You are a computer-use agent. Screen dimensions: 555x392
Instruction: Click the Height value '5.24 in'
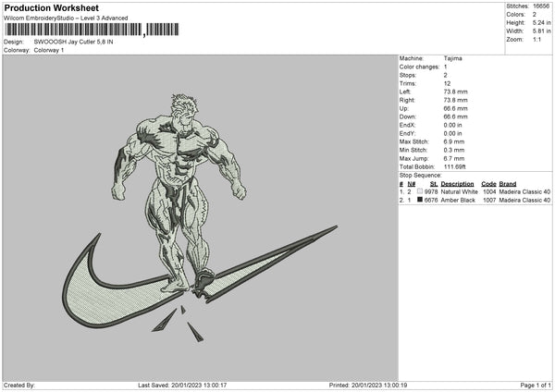[541, 22]
